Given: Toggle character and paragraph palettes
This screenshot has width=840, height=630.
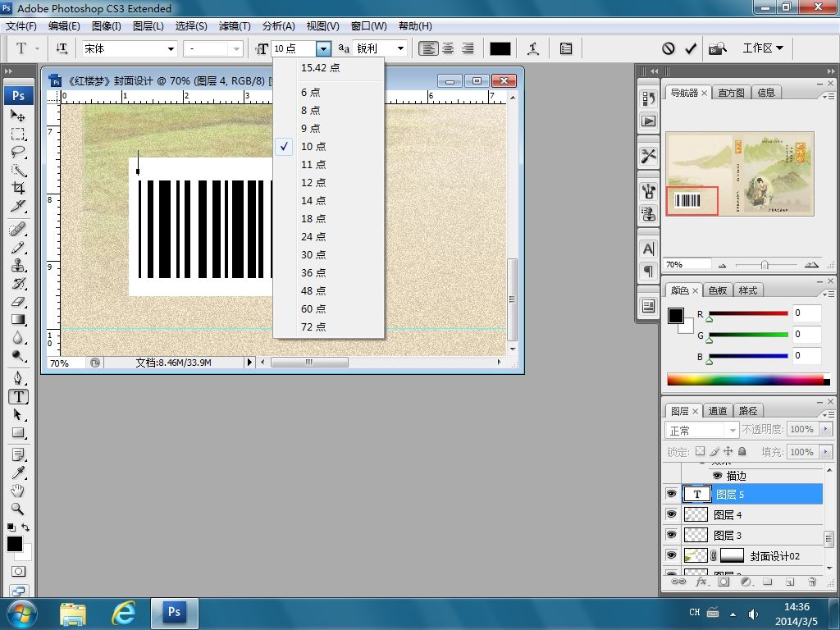Looking at the screenshot, I should click(x=566, y=48).
